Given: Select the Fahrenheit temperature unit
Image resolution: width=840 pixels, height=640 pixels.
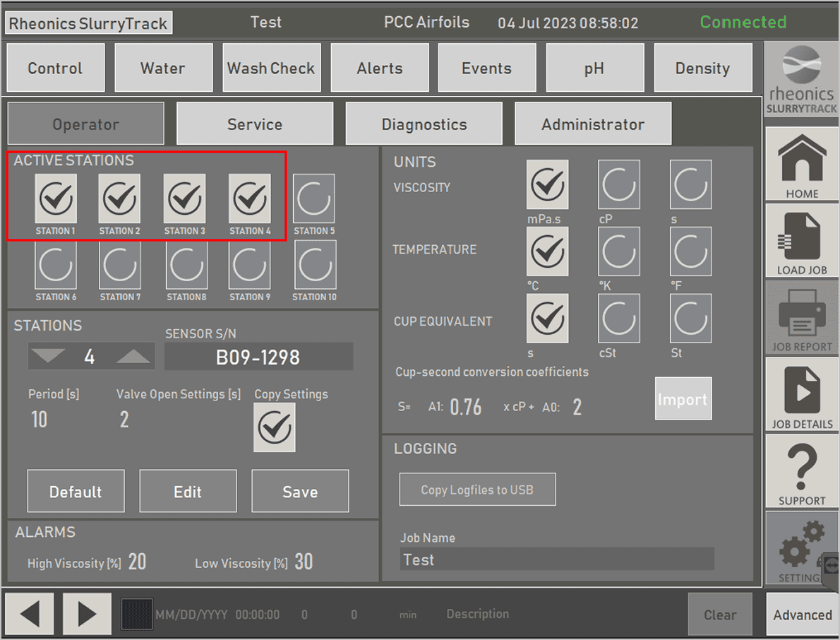Looking at the screenshot, I should pyautogui.click(x=691, y=251).
